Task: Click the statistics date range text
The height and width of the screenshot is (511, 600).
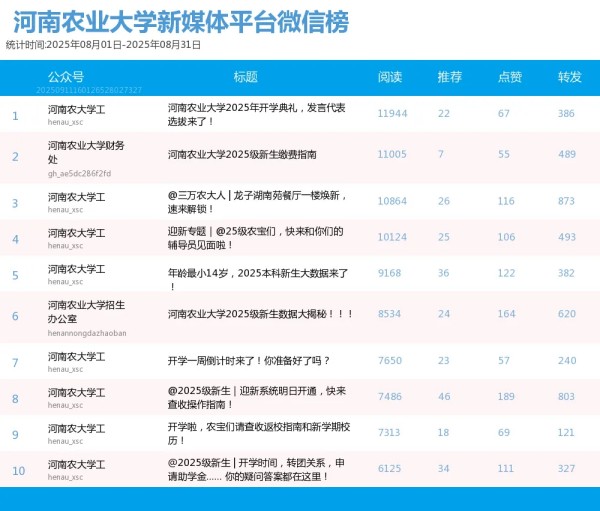Action: click(x=103, y=45)
